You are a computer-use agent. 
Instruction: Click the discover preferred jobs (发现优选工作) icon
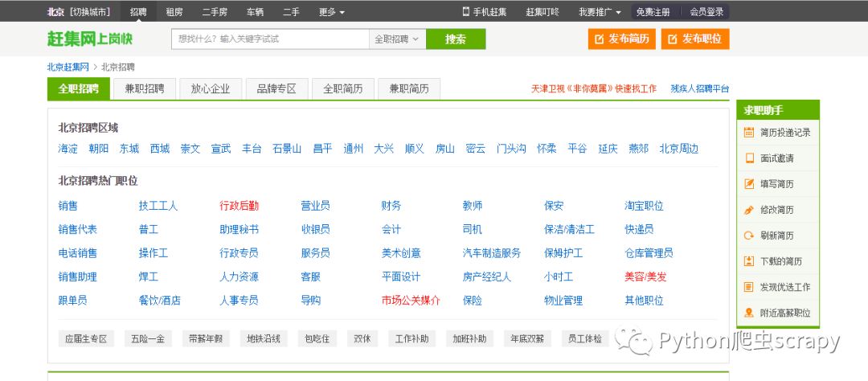click(x=749, y=287)
